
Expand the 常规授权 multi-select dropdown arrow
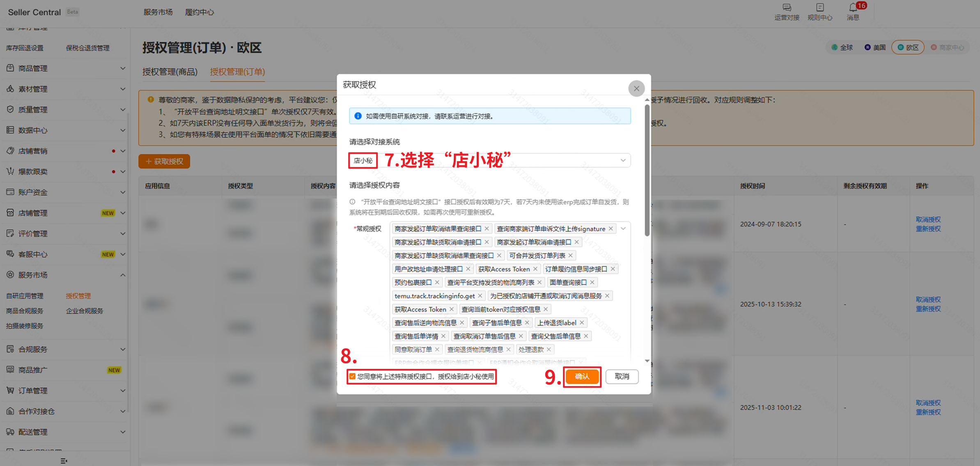point(623,229)
